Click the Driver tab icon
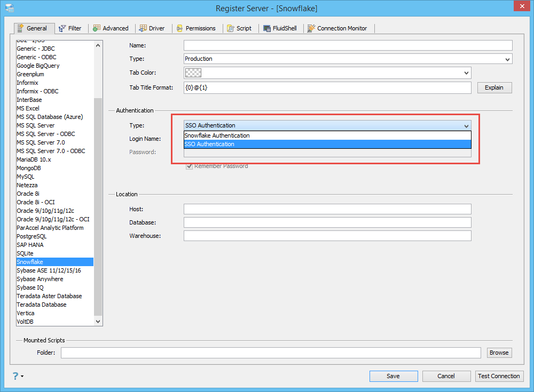 click(143, 28)
